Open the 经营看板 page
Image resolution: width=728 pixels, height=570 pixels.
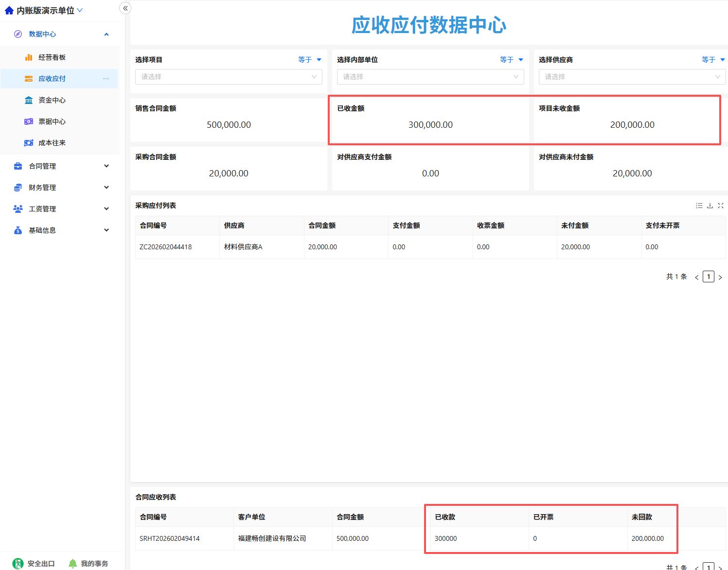coord(52,57)
